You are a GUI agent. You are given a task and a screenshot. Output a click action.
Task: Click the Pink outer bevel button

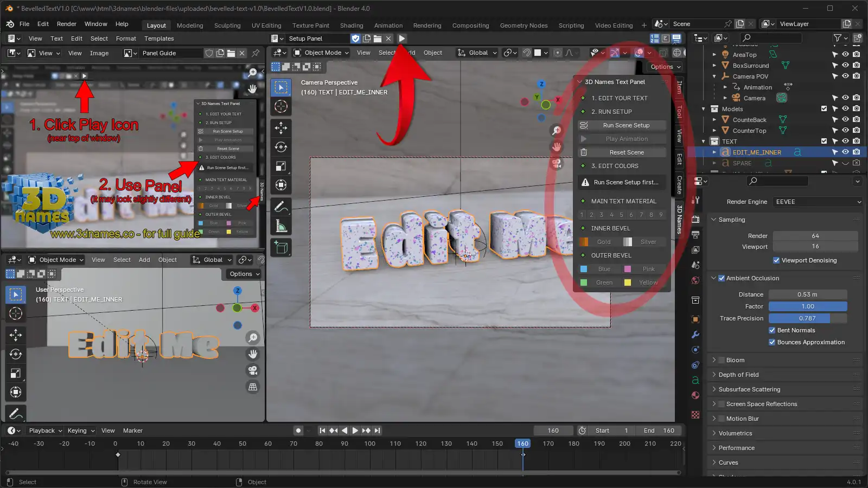644,269
